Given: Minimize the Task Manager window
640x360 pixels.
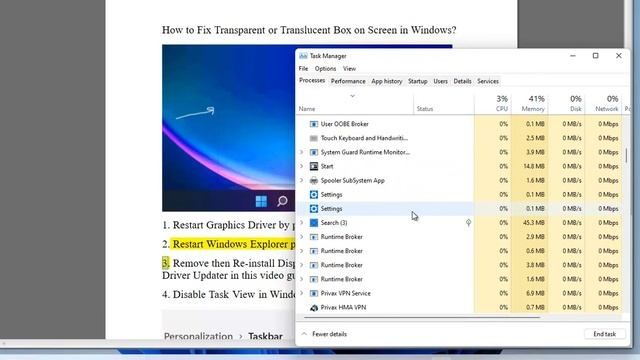Looking at the screenshot, I should (x=573, y=56).
